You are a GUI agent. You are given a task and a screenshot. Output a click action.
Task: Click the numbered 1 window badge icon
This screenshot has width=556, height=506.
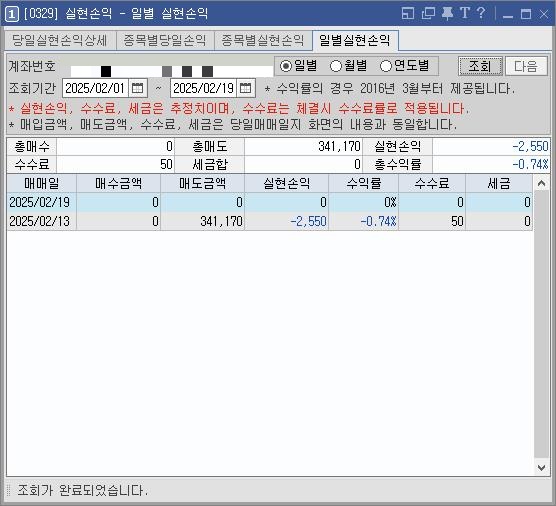click(12, 14)
